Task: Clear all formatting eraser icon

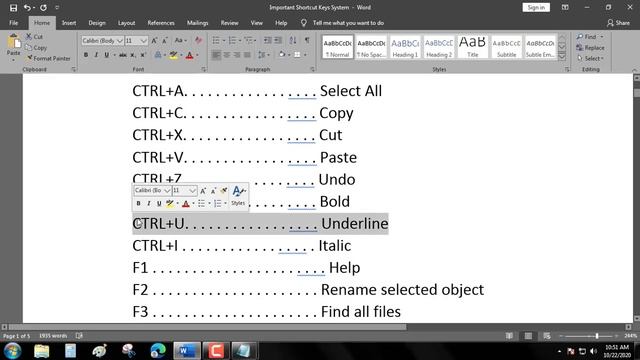Action: [198, 40]
